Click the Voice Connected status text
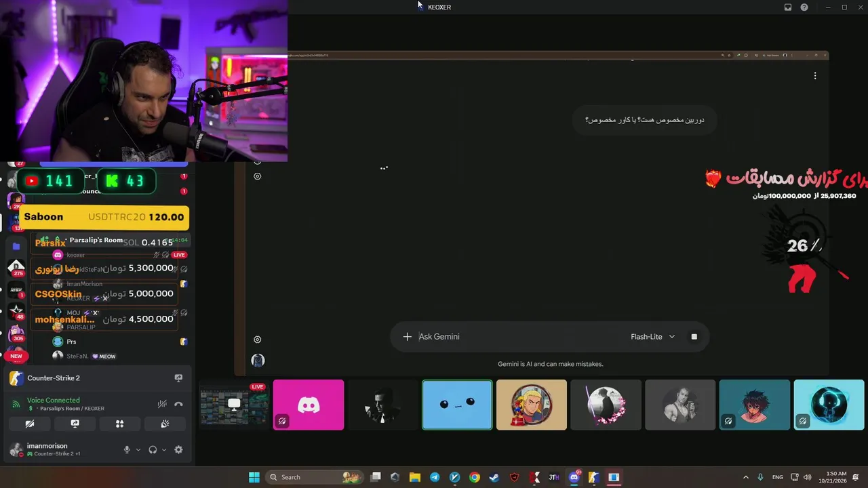The width and height of the screenshot is (868, 488). [x=53, y=400]
